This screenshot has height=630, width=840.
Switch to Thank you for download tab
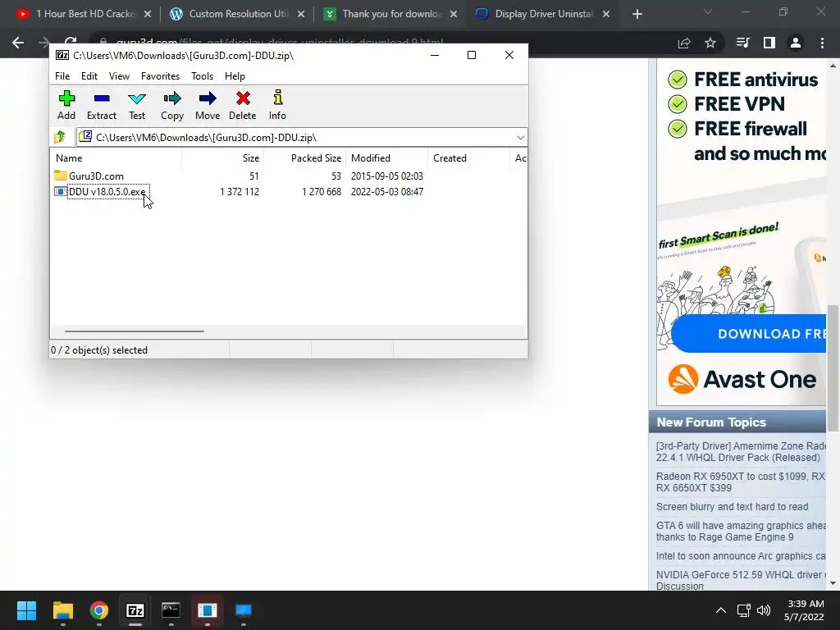389,14
